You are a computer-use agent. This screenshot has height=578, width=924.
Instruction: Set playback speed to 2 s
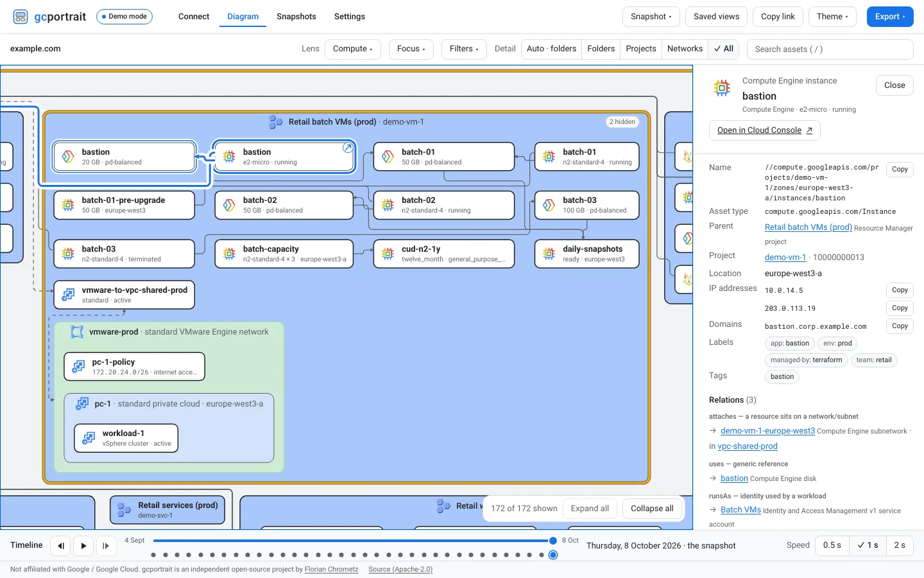pyautogui.click(x=900, y=545)
